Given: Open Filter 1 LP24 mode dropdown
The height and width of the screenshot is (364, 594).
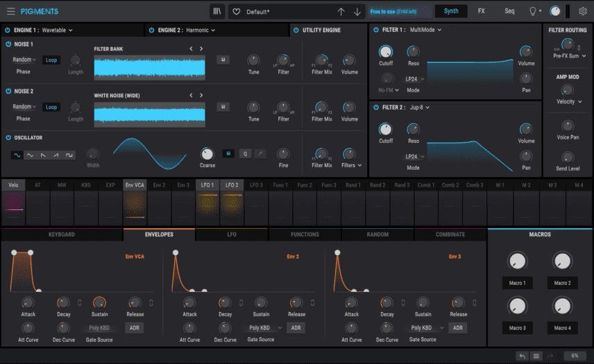Looking at the screenshot, I should (x=414, y=79).
